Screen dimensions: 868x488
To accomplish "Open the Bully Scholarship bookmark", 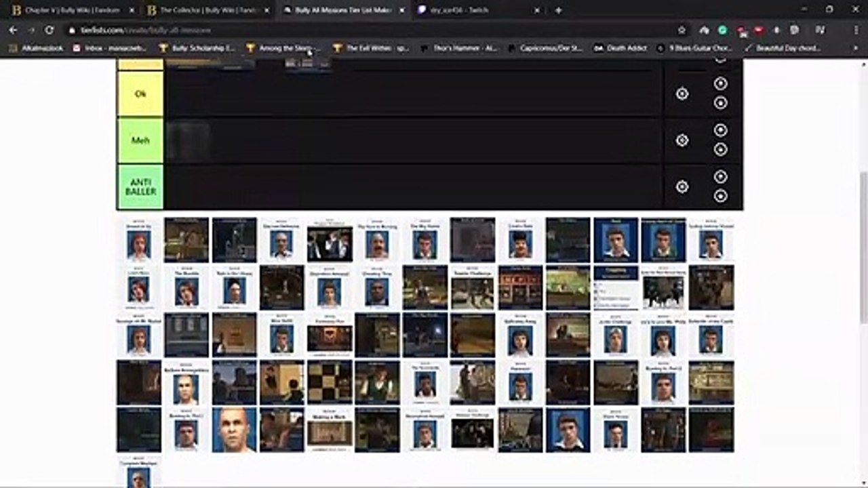I will 197,48.
